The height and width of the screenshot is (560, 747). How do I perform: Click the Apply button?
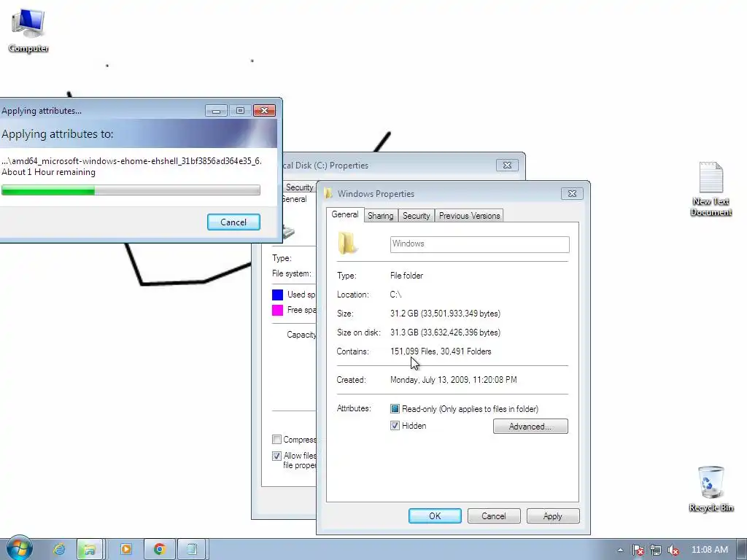tap(553, 516)
